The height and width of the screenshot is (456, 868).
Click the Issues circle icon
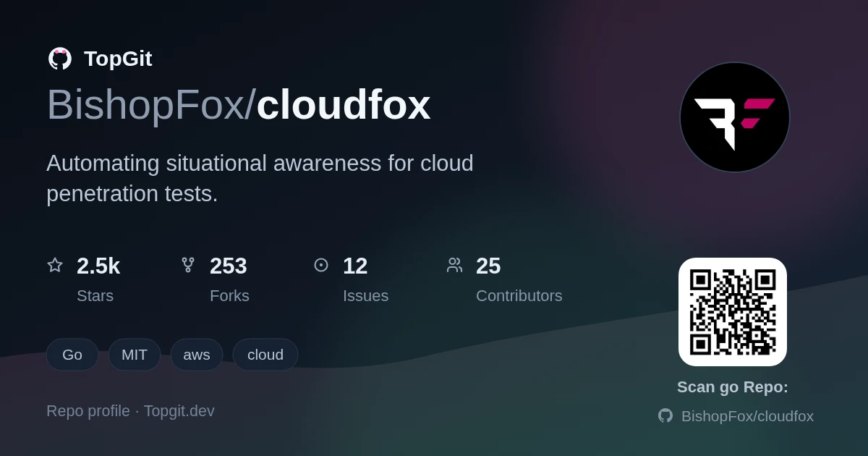[321, 265]
